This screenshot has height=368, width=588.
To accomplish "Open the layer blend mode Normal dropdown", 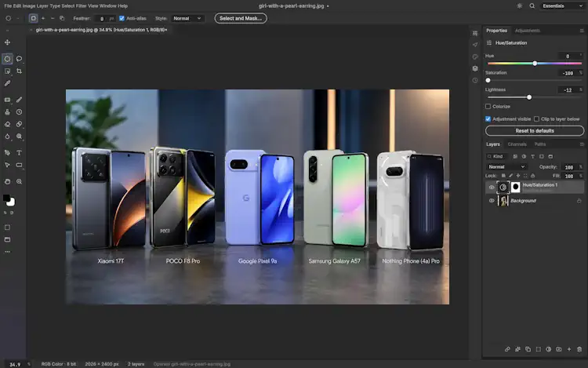I will (506, 166).
